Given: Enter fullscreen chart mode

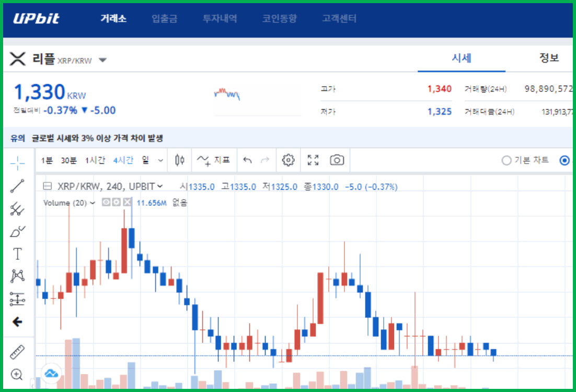Looking at the screenshot, I should [313, 160].
